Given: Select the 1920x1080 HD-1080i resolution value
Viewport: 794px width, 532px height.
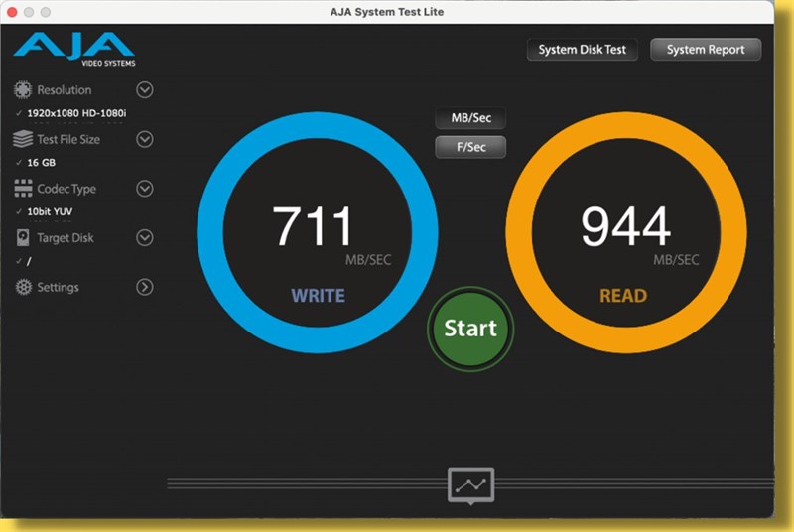Looking at the screenshot, I should point(76,113).
